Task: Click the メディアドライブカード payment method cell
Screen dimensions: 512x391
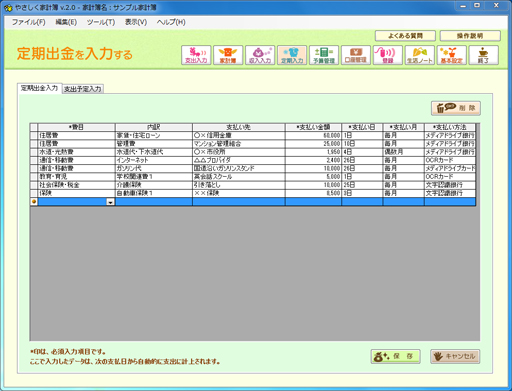Action: 450,168
